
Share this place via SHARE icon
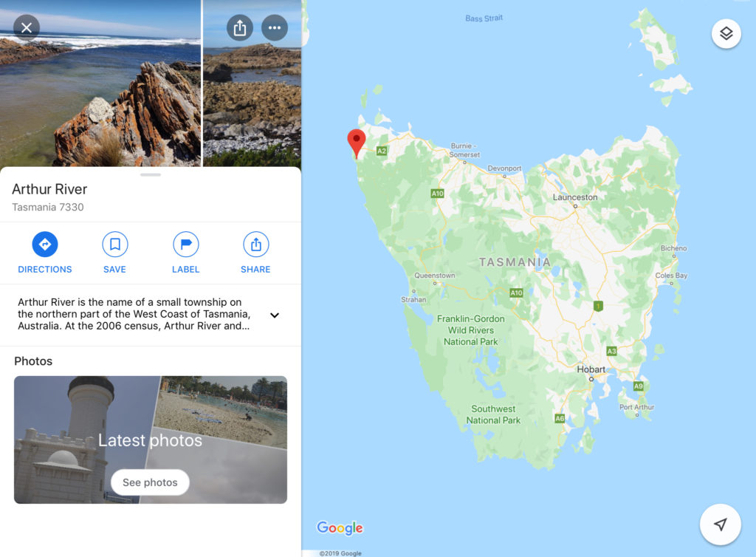(255, 253)
